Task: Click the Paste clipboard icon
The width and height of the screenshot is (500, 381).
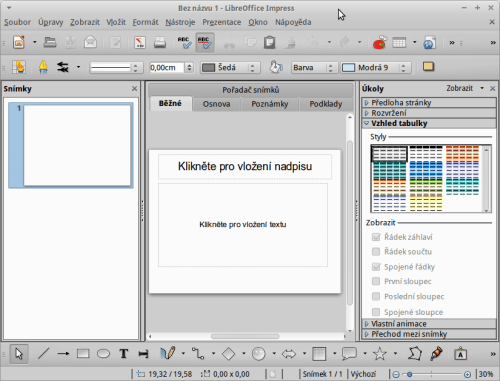Action: [x=269, y=42]
